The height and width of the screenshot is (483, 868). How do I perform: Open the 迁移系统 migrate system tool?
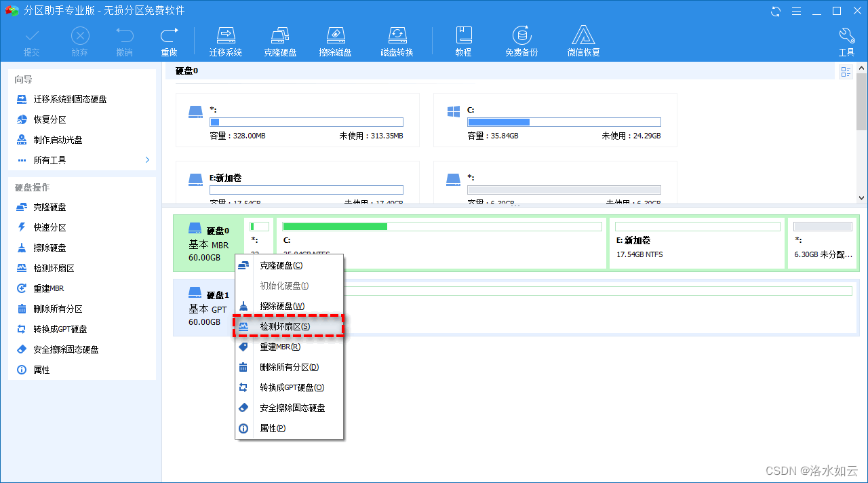[226, 41]
